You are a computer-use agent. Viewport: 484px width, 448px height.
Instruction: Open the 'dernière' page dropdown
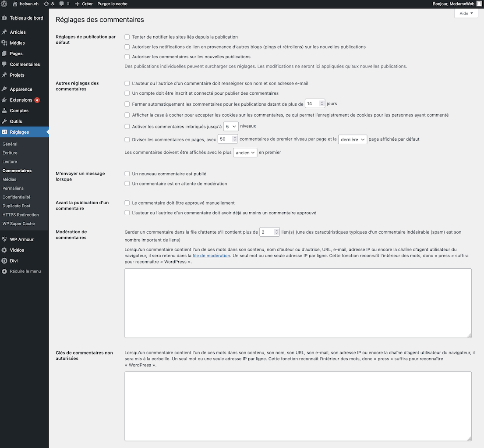(x=353, y=139)
